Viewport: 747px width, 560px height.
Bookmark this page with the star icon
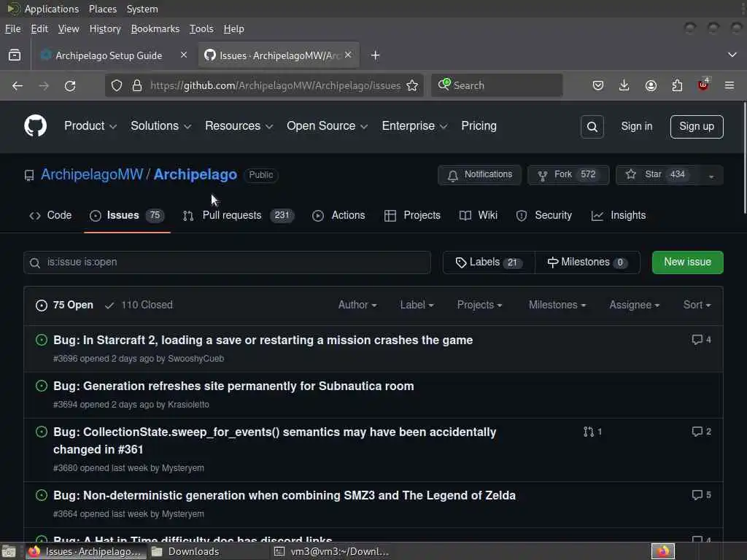412,86
